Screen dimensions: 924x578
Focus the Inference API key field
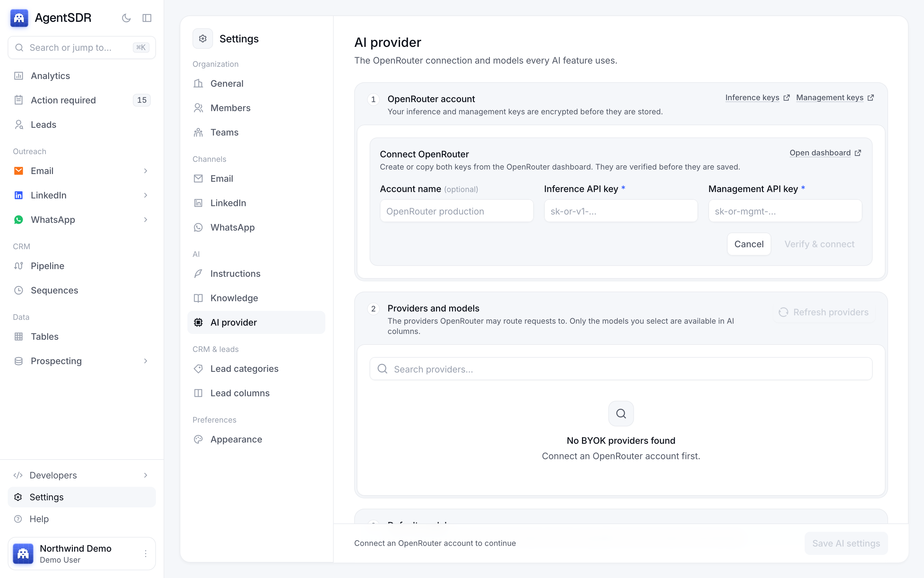pyautogui.click(x=621, y=211)
